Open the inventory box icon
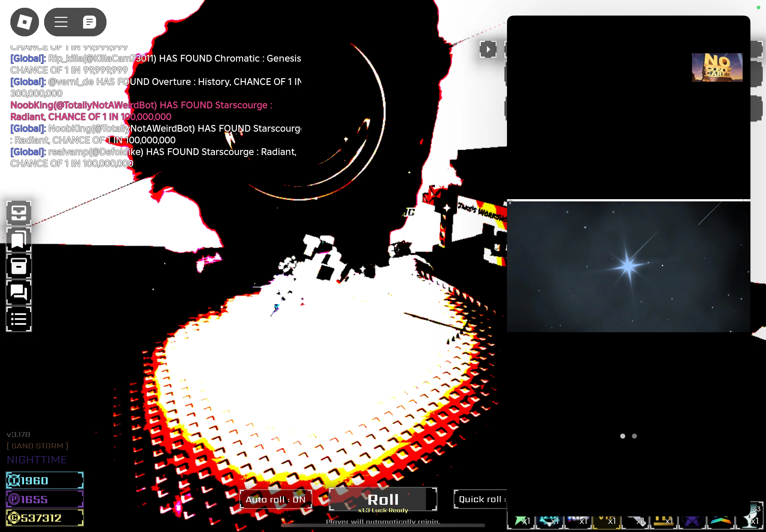 (x=19, y=266)
